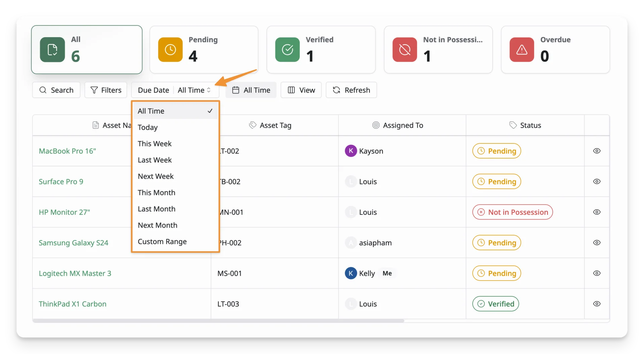Open the View button
This screenshot has height=354, width=644.
click(301, 90)
